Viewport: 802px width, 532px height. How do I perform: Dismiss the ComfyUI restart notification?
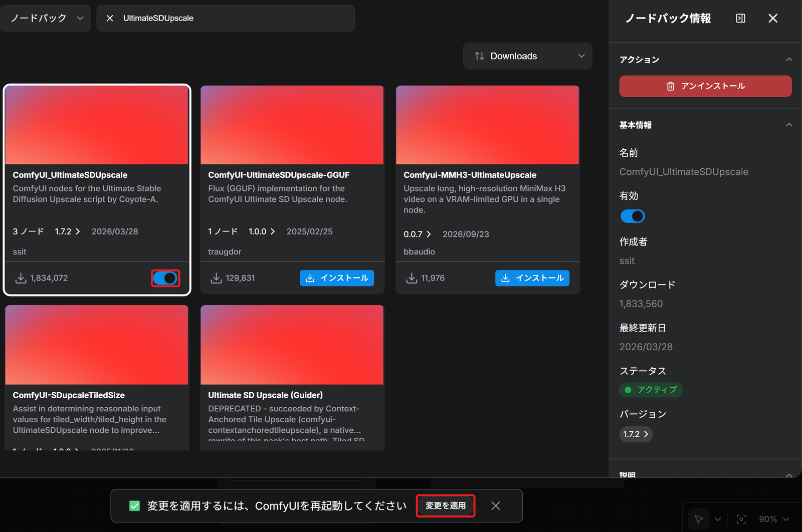pyautogui.click(x=496, y=506)
